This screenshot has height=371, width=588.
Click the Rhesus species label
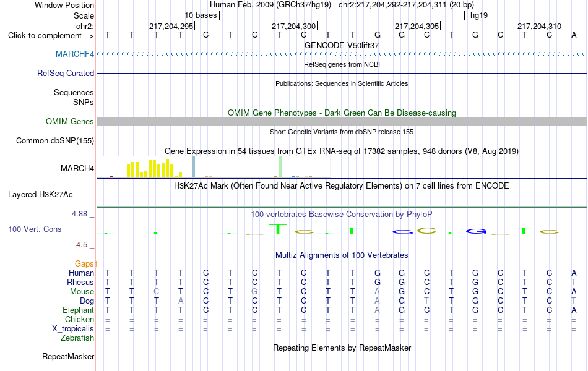point(80,282)
